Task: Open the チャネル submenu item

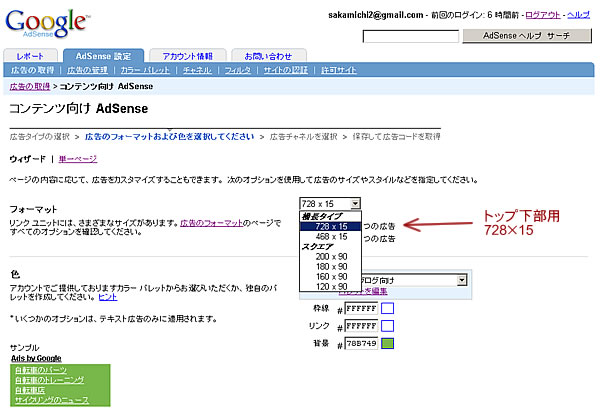Action: point(198,72)
